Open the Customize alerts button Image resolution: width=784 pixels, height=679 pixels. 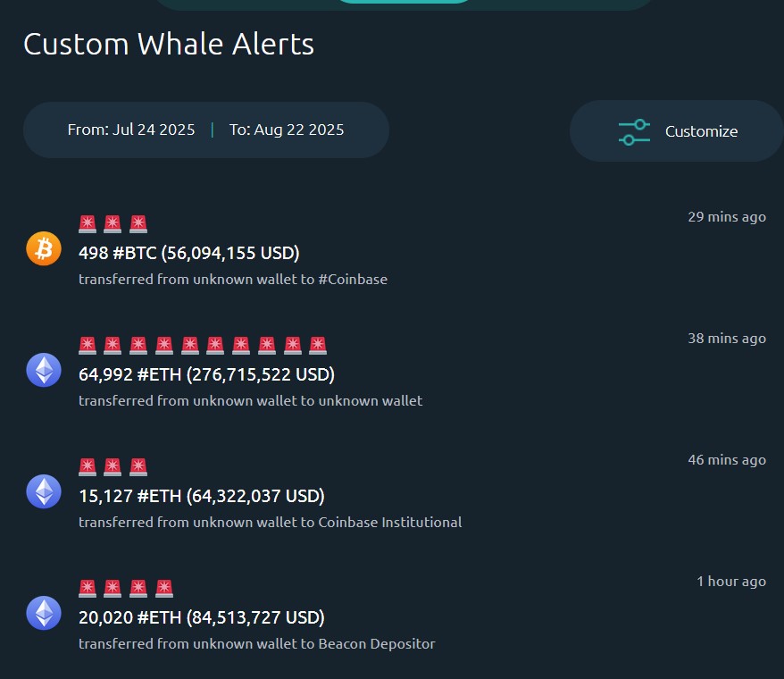pos(677,131)
